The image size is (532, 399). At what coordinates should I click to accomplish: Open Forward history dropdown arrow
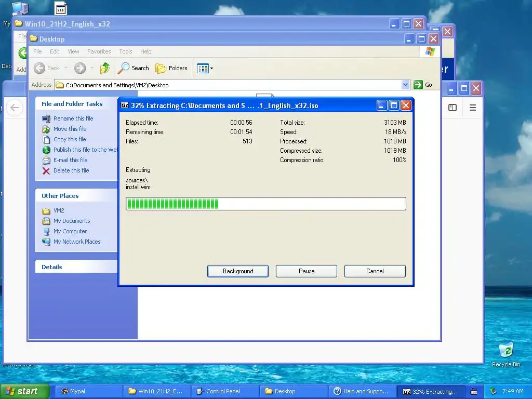click(92, 68)
